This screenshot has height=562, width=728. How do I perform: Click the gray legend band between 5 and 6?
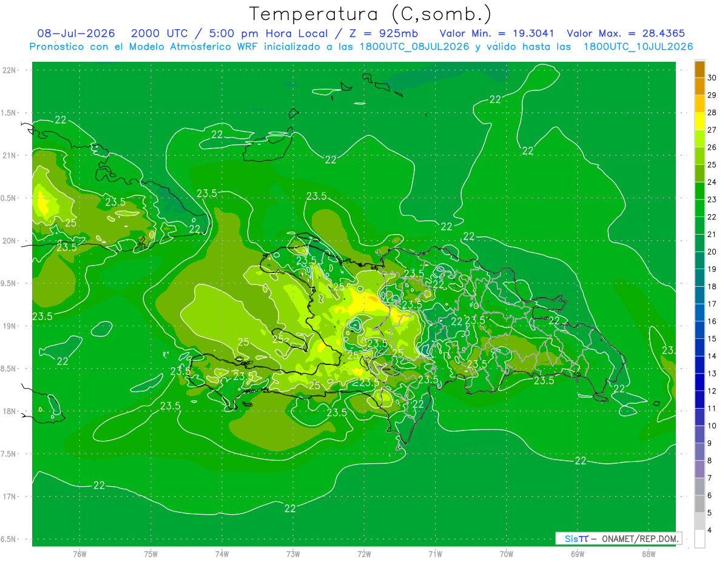pos(699,504)
